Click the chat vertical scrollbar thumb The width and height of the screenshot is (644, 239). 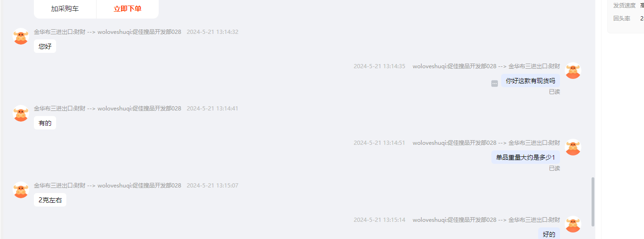(593, 201)
